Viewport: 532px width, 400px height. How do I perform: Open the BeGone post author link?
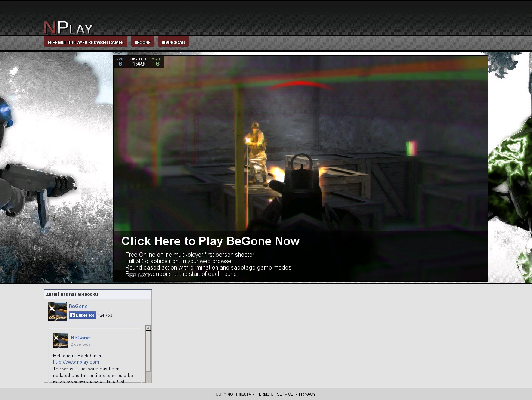(x=80, y=338)
